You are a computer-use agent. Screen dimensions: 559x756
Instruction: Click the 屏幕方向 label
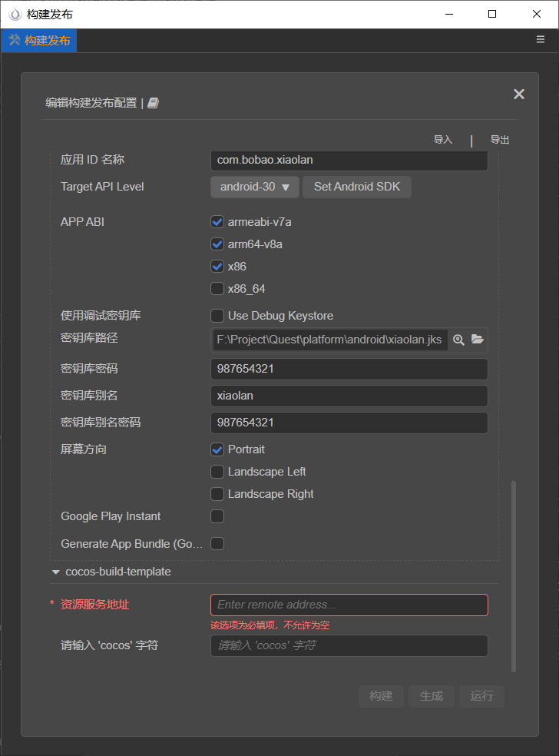click(84, 449)
